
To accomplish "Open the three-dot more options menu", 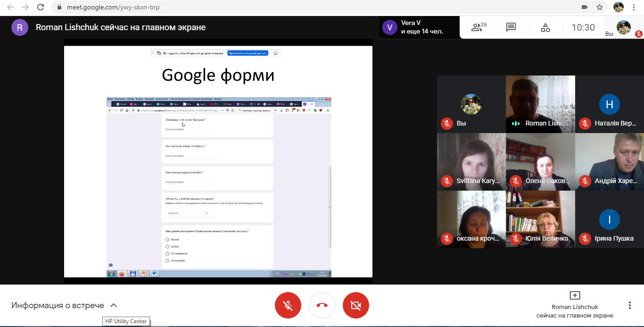I will pyautogui.click(x=629, y=305).
